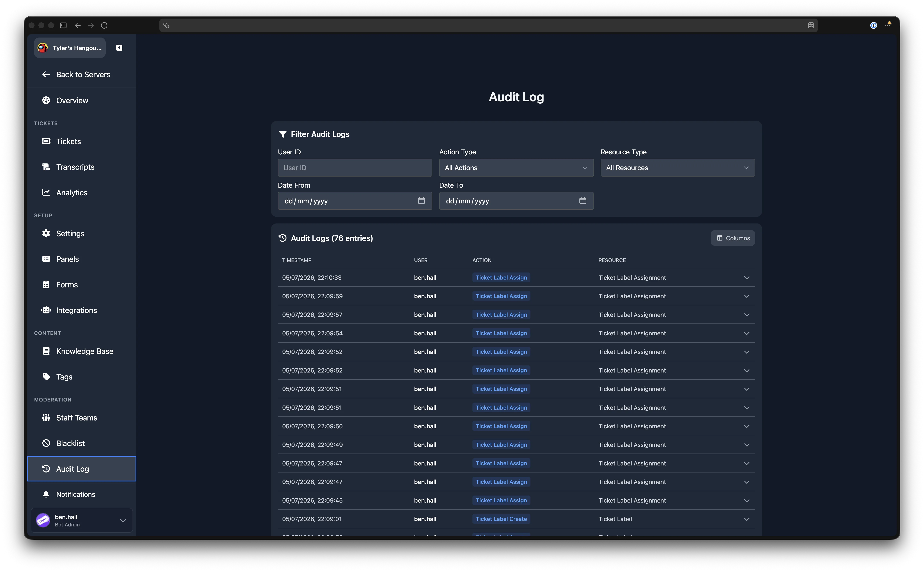Click the Columns button
The height and width of the screenshot is (571, 924).
(x=733, y=238)
